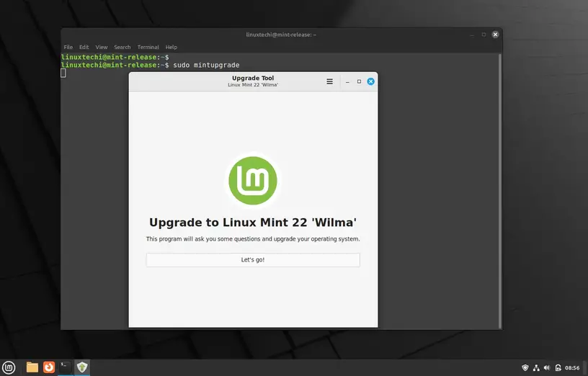Image resolution: width=588 pixels, height=376 pixels.
Task: Click the Linux Mint logo in Upgrade Tool
Action: click(253, 181)
